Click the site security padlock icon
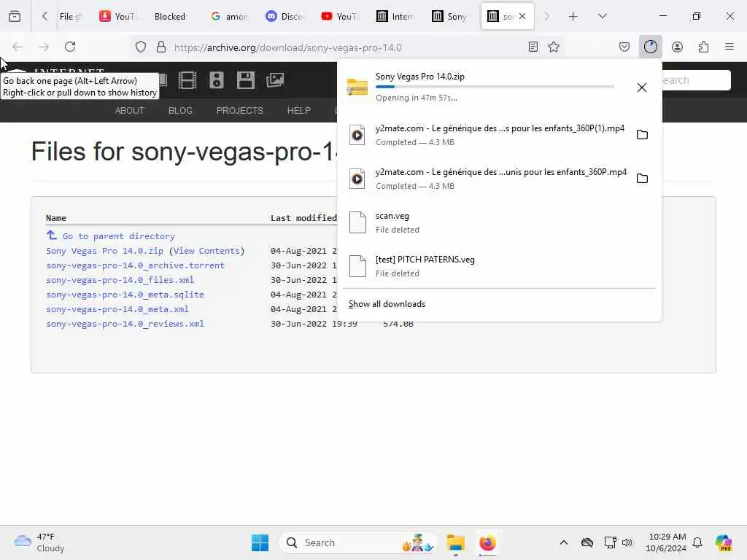This screenshot has height=560, width=747. click(161, 47)
